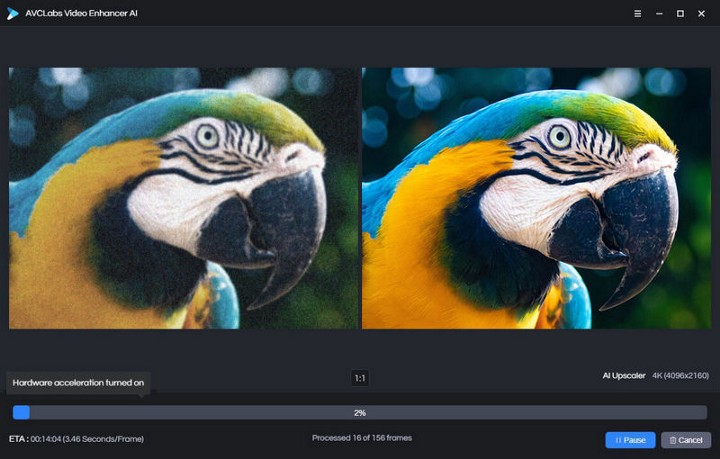Click the ETA 00:14:04 status text
The image size is (720, 459).
[x=76, y=439]
